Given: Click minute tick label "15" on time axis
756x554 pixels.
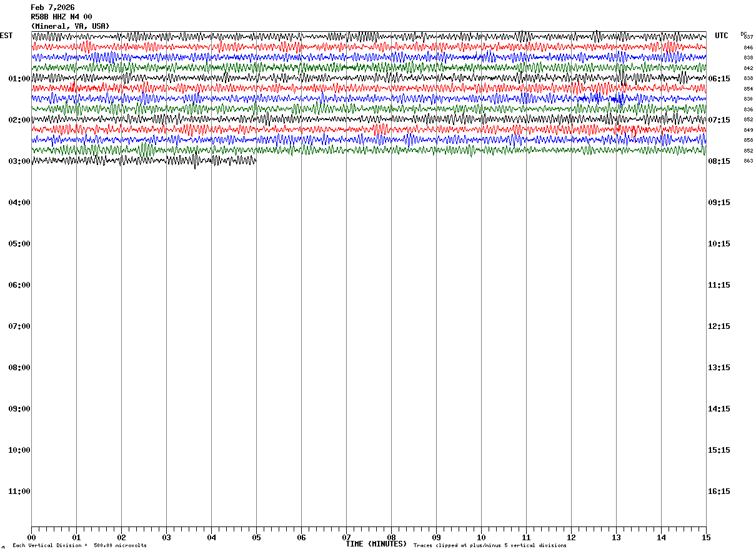Looking at the screenshot, I should point(706,538).
